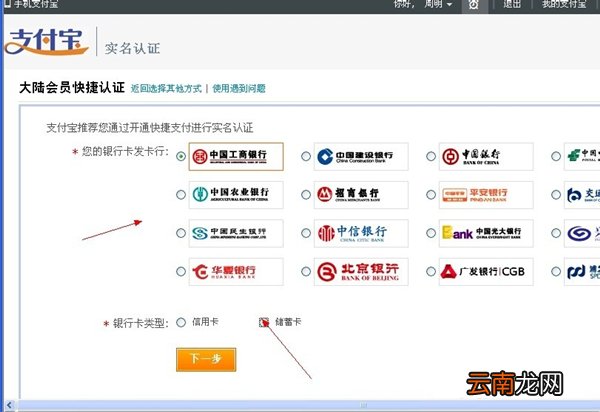Click the 北京银行 logo tile
This screenshot has height=412, width=600.
coord(361,272)
